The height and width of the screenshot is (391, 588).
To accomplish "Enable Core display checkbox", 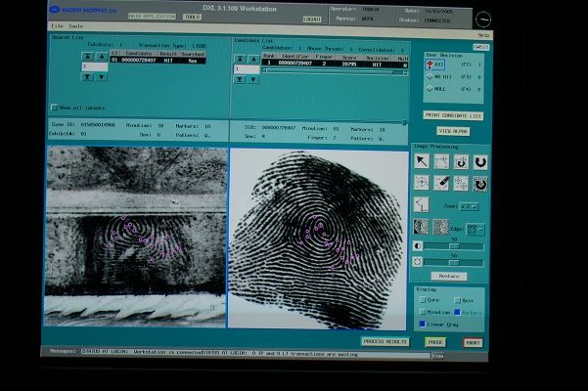I will tap(423, 300).
